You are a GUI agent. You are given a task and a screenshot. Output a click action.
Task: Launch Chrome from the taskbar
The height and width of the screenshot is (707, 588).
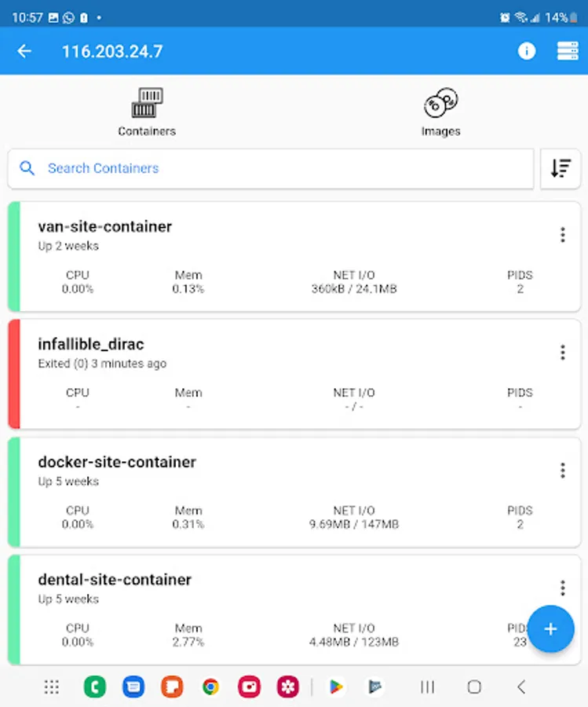click(211, 687)
